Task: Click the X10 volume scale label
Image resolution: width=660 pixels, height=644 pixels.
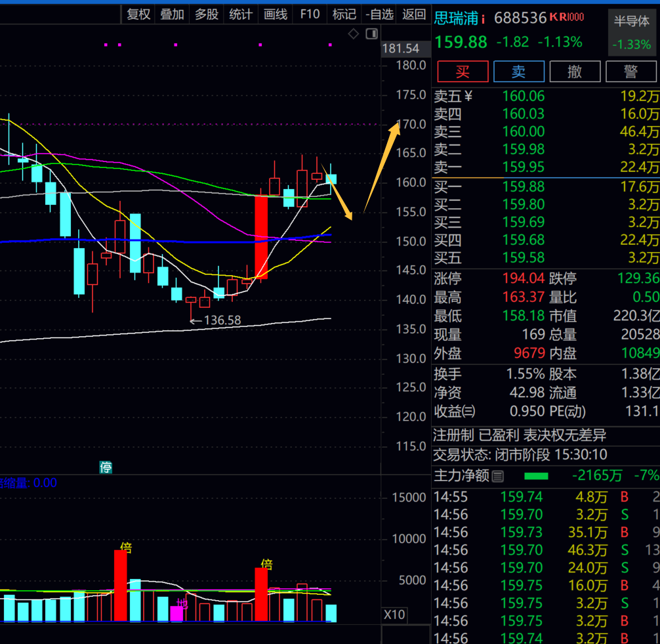Action: (x=394, y=615)
